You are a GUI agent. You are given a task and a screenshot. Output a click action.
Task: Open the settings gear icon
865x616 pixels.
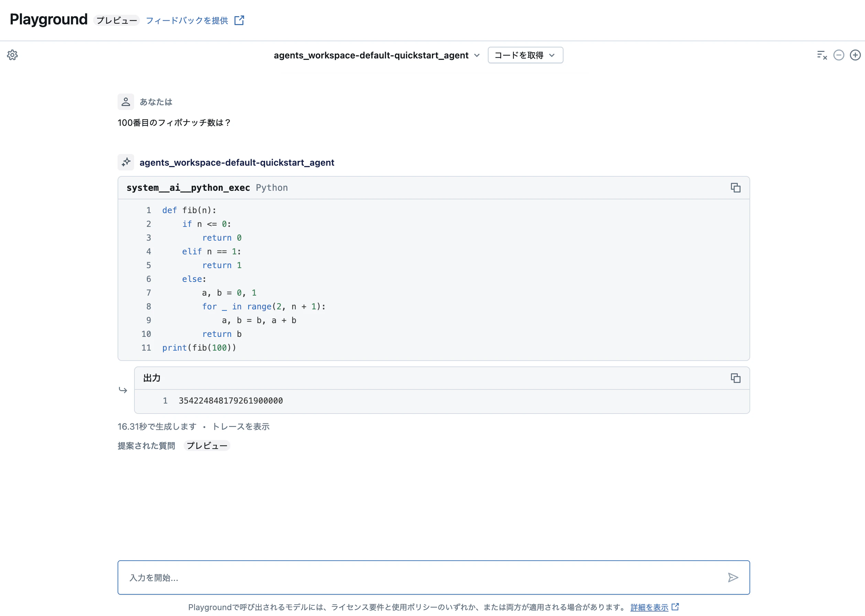click(x=12, y=55)
